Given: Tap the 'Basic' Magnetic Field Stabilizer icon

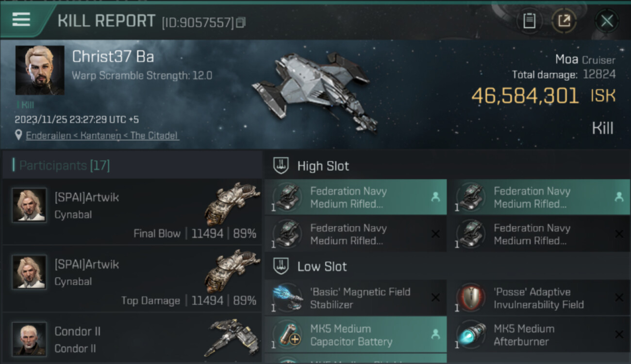Looking at the screenshot, I should [x=287, y=298].
